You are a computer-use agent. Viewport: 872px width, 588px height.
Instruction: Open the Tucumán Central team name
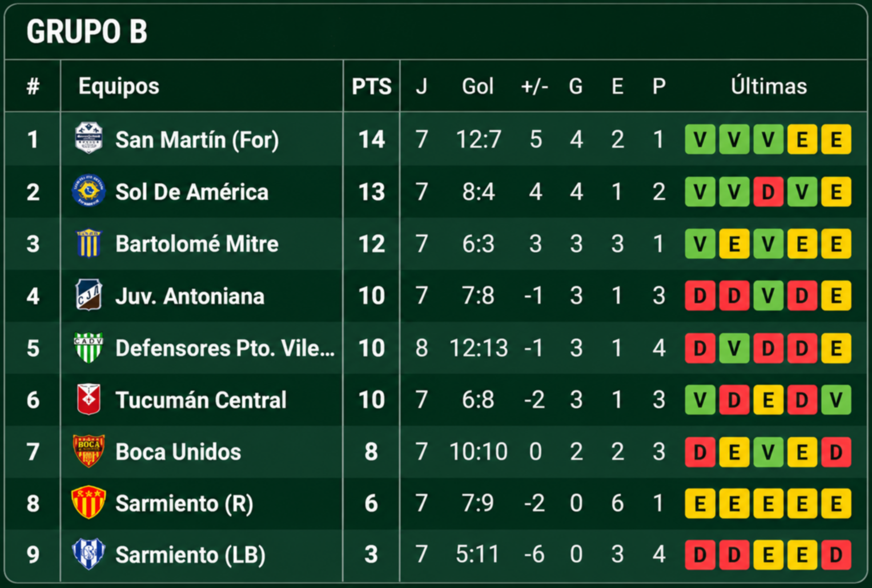pyautogui.click(x=201, y=400)
